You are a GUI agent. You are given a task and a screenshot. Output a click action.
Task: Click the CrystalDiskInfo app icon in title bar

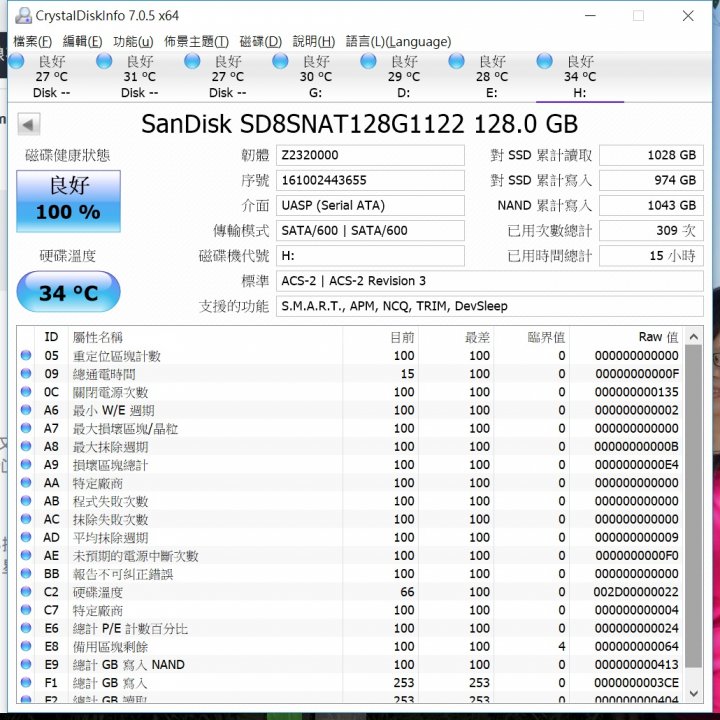23,16
